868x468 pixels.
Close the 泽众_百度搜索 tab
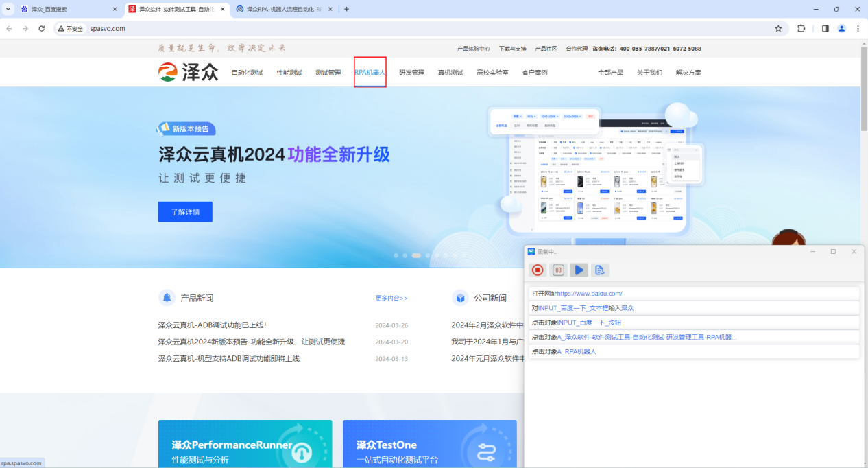(x=114, y=9)
